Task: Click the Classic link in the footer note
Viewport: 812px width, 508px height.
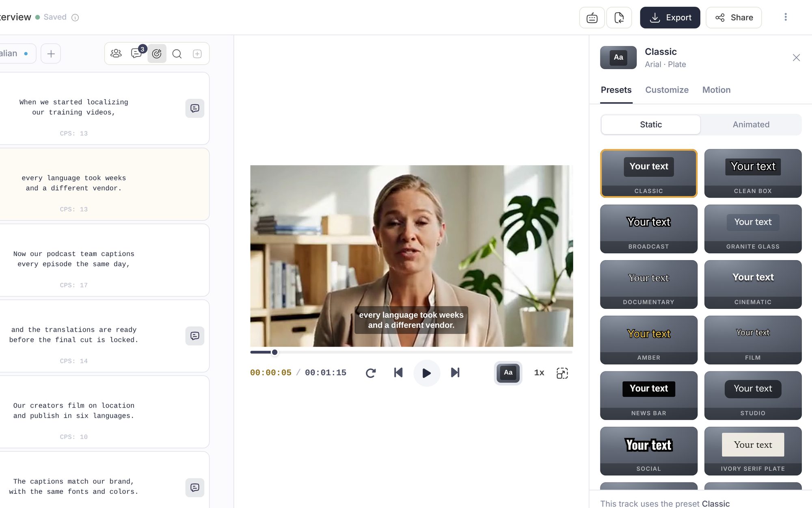Action: pyautogui.click(x=716, y=504)
